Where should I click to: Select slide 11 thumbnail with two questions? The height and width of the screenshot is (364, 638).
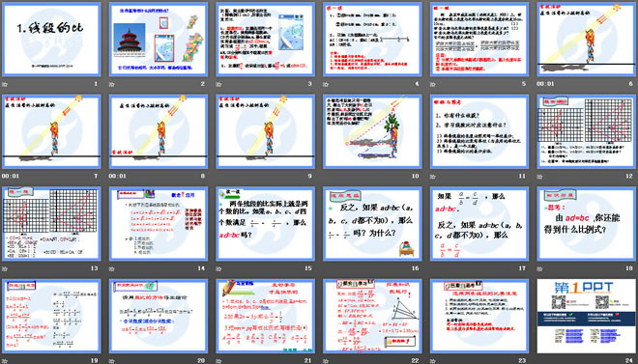(479, 131)
